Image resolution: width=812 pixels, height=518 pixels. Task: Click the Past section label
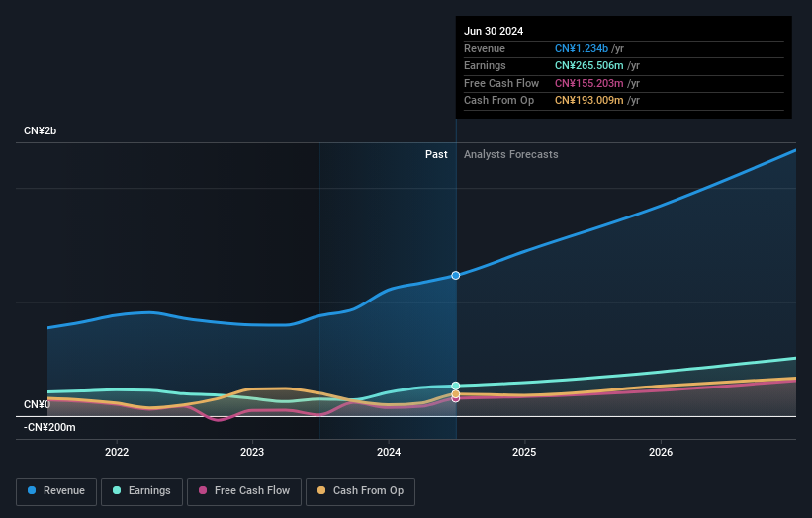point(436,154)
